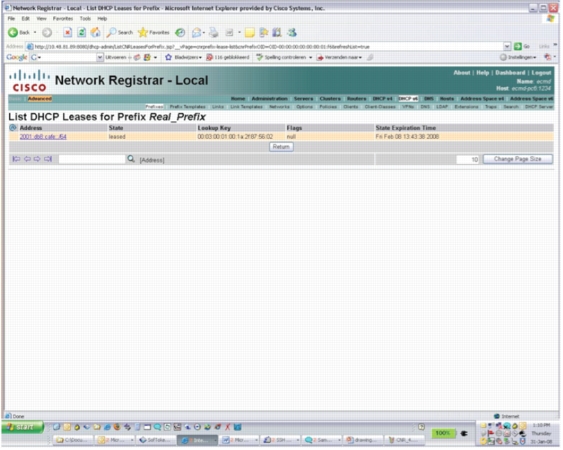563x450 pixels.
Task: Switch to the DNS main tab
Action: pyautogui.click(x=428, y=98)
